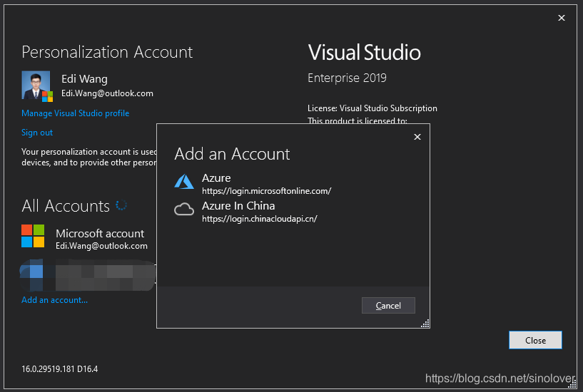This screenshot has height=392, width=583.
Task: Choose the Azure account option
Action: pyautogui.click(x=253, y=184)
